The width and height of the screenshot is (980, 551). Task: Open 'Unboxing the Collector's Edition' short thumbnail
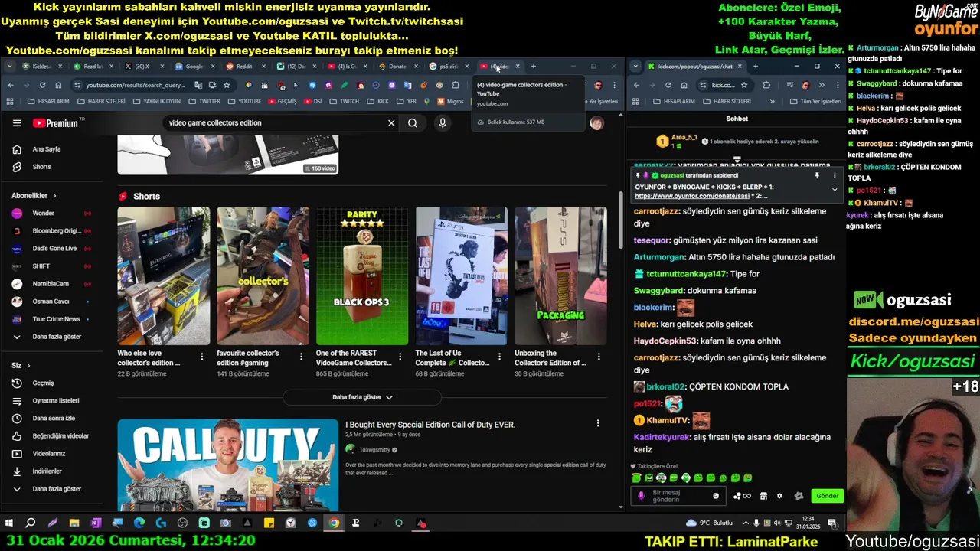[x=561, y=276]
